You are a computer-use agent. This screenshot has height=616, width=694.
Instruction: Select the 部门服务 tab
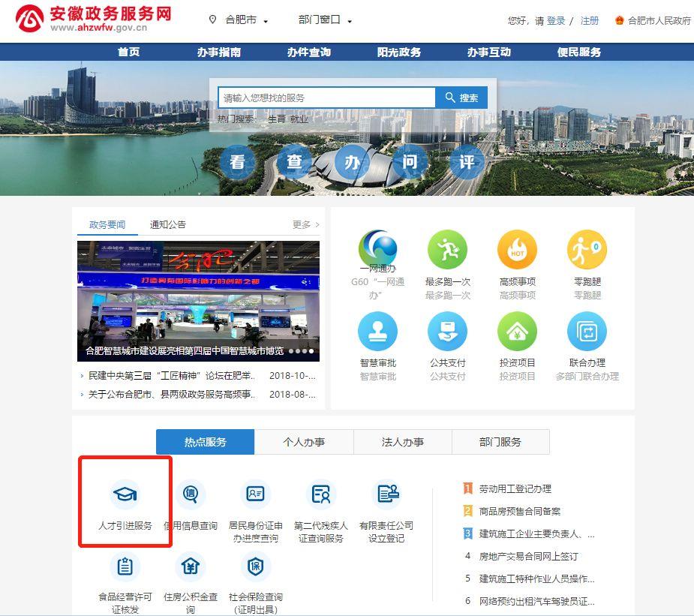[x=500, y=442]
